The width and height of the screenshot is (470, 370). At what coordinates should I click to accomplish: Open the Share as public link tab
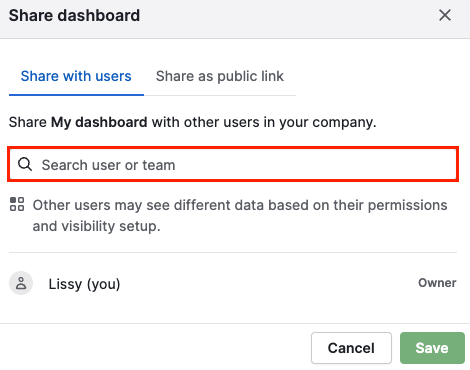coord(220,76)
